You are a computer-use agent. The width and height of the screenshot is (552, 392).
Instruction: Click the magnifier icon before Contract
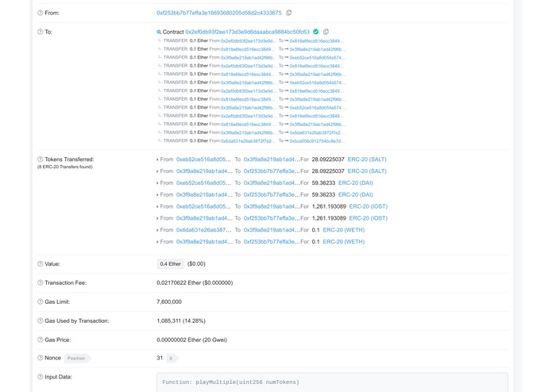[159, 32]
